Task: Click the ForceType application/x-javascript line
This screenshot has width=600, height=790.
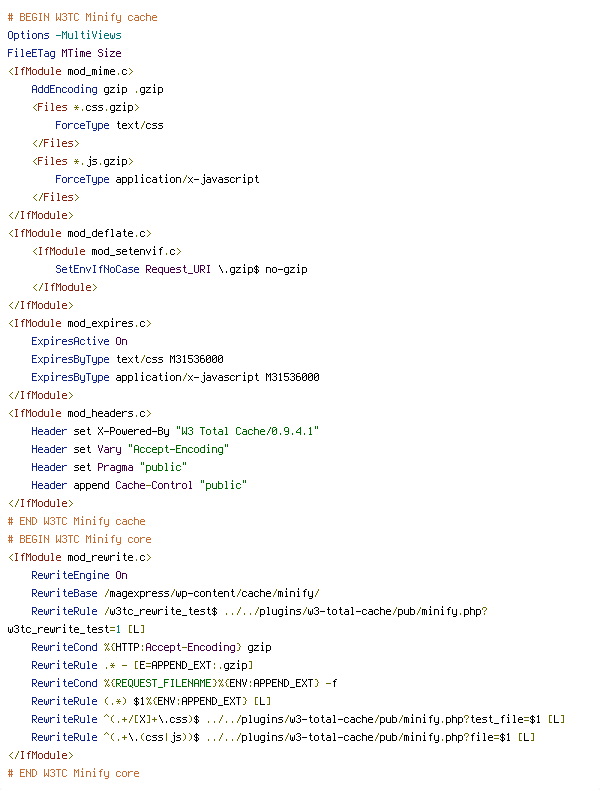Action: coord(157,179)
